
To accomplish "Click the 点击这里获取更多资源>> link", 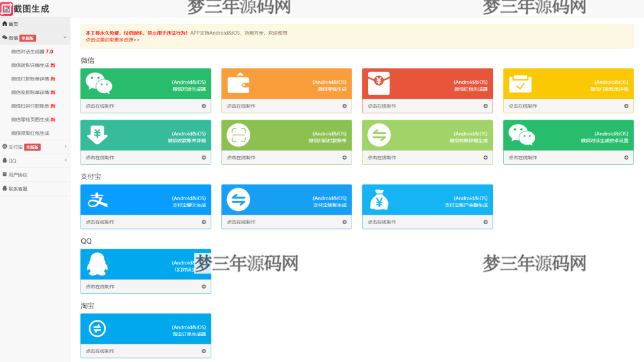I will click(113, 40).
